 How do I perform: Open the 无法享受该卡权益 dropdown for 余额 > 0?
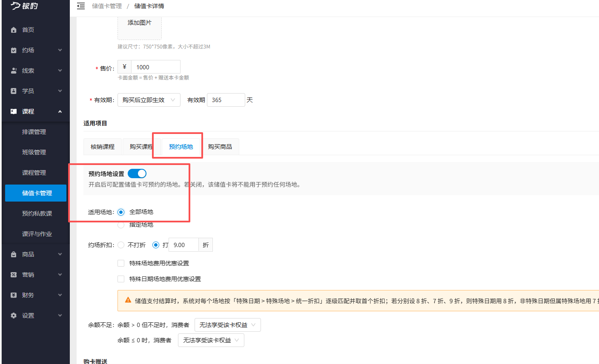227,324
